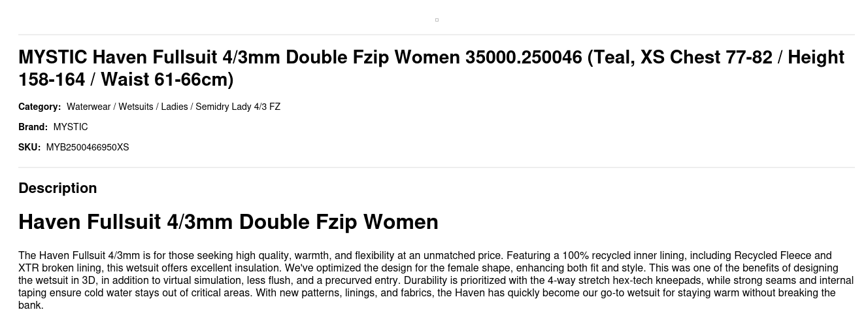
Task: Open Semidry Lady 4/3 FZ category
Action: 238,107
